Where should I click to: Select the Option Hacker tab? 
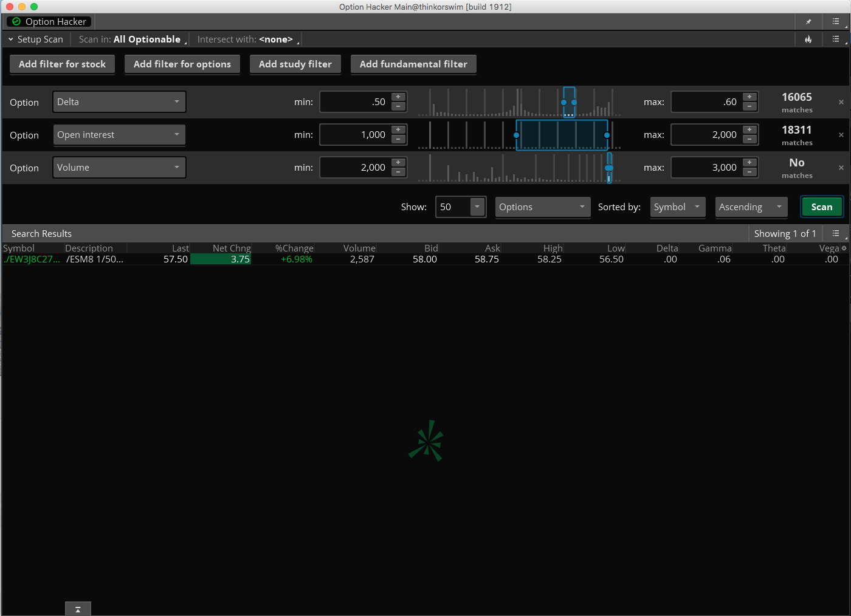tap(49, 22)
